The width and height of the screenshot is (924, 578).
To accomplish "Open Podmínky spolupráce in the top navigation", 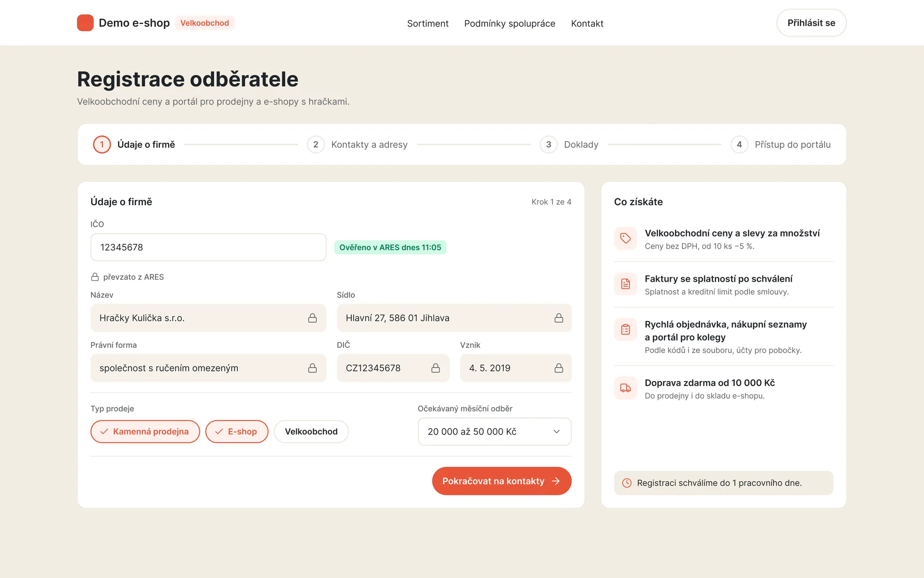I will click(x=510, y=24).
